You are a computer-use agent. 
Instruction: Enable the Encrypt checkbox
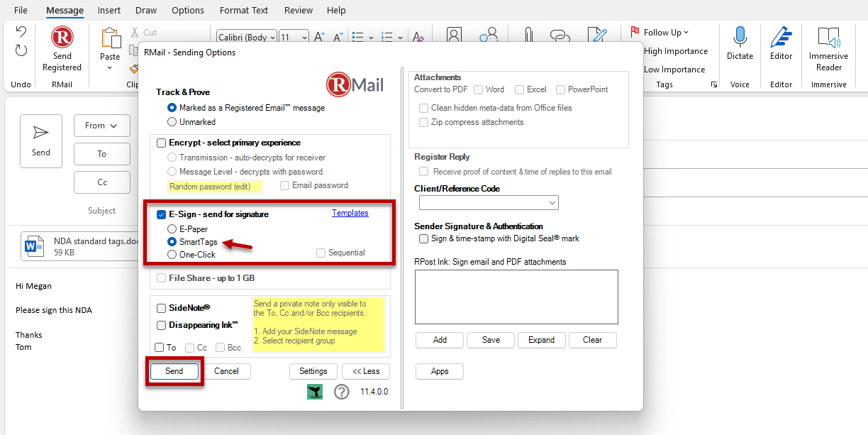pos(161,143)
